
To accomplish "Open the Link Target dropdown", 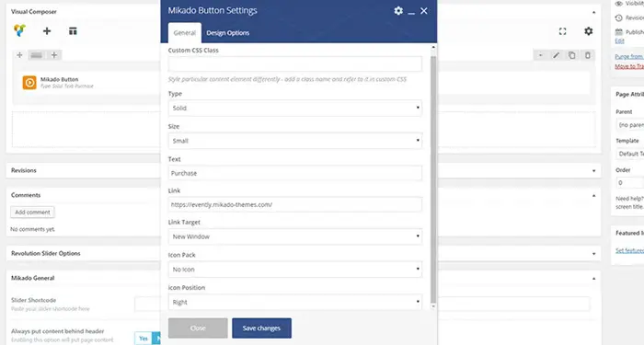I will tap(295, 236).
